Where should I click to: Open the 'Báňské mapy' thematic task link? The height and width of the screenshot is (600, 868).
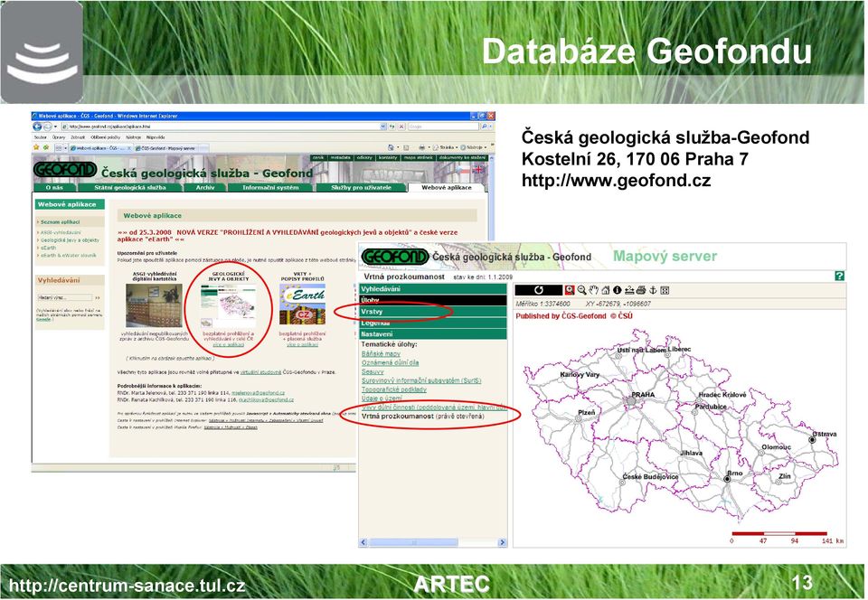(381, 354)
